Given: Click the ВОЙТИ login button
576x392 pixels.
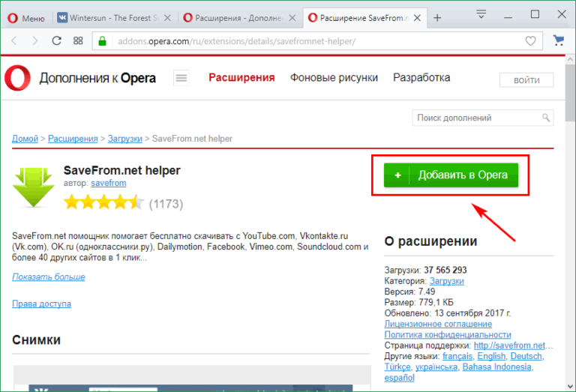Looking at the screenshot, I should [526, 80].
